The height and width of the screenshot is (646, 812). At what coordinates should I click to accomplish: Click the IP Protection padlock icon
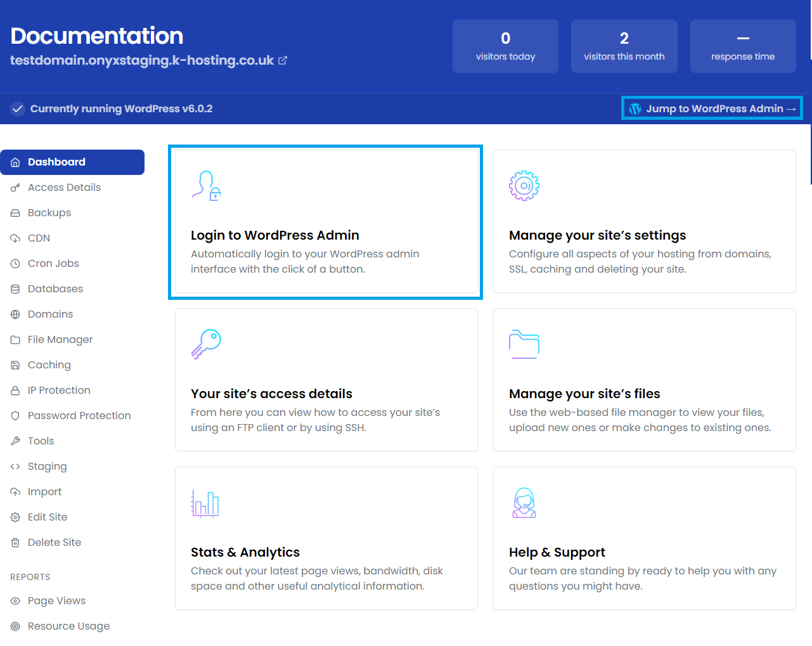[x=15, y=391]
